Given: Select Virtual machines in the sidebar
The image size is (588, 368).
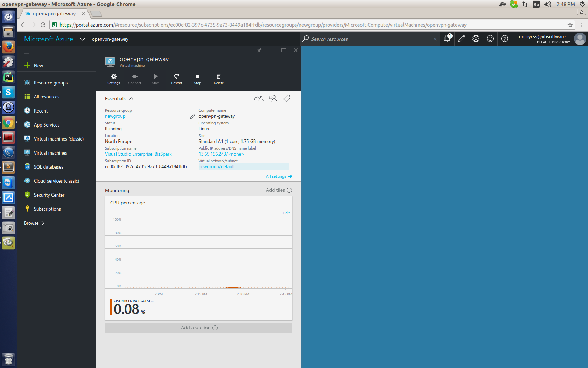Looking at the screenshot, I should (50, 152).
